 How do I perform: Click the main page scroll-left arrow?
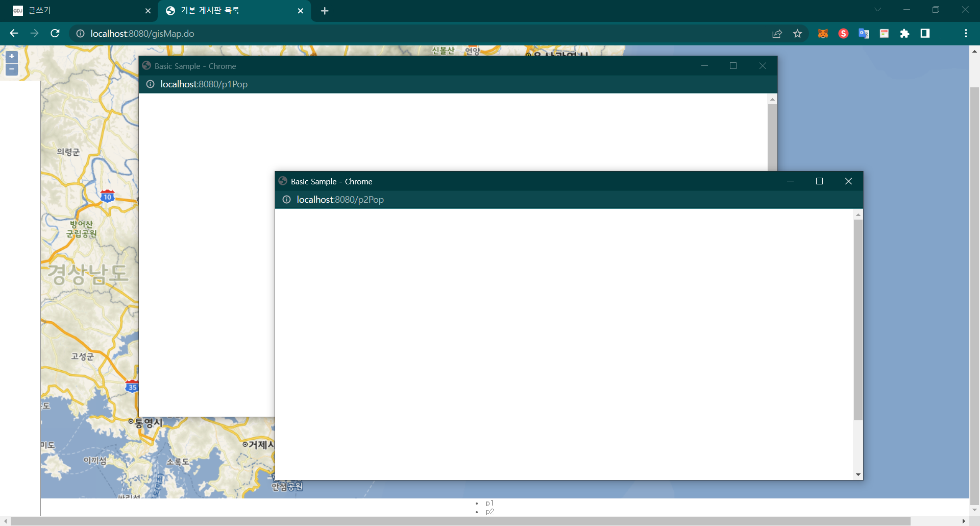[x=5, y=521]
